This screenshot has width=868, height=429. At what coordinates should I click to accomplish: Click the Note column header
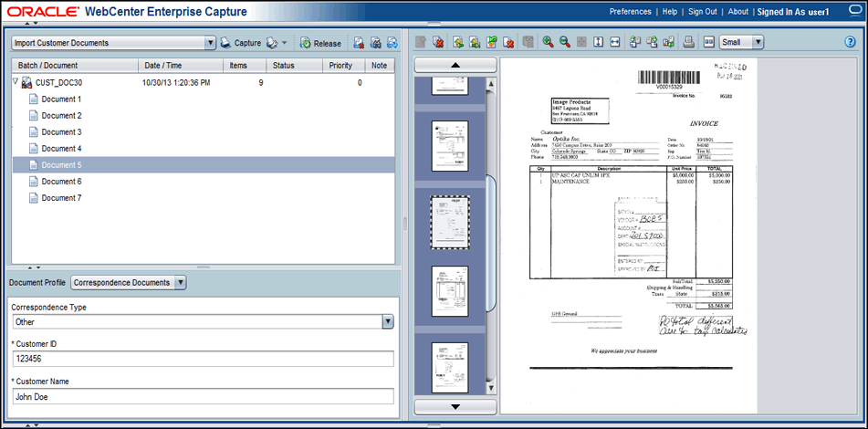click(x=380, y=66)
